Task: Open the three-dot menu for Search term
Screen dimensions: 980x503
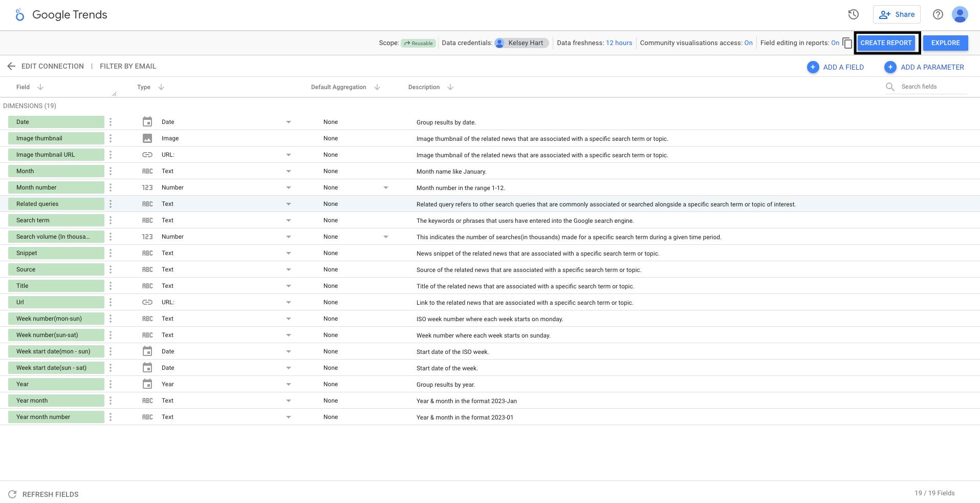Action: (111, 220)
